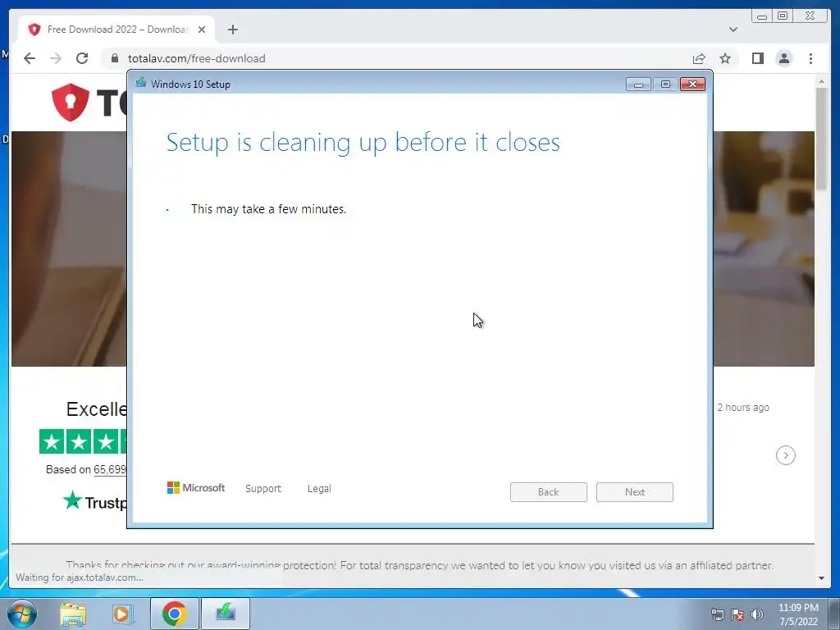The image size is (840, 630).
Task: Open the Windows Start menu
Action: click(21, 614)
